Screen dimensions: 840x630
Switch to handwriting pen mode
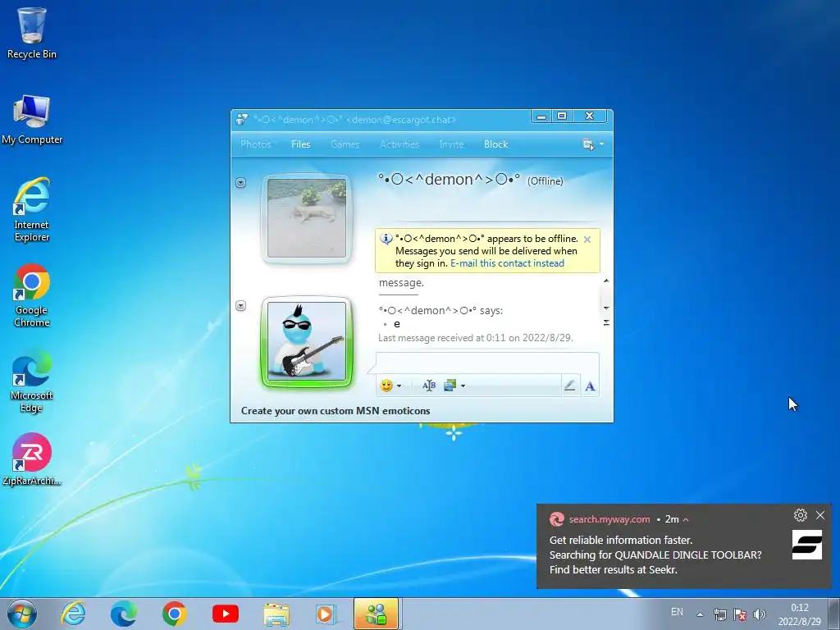569,386
